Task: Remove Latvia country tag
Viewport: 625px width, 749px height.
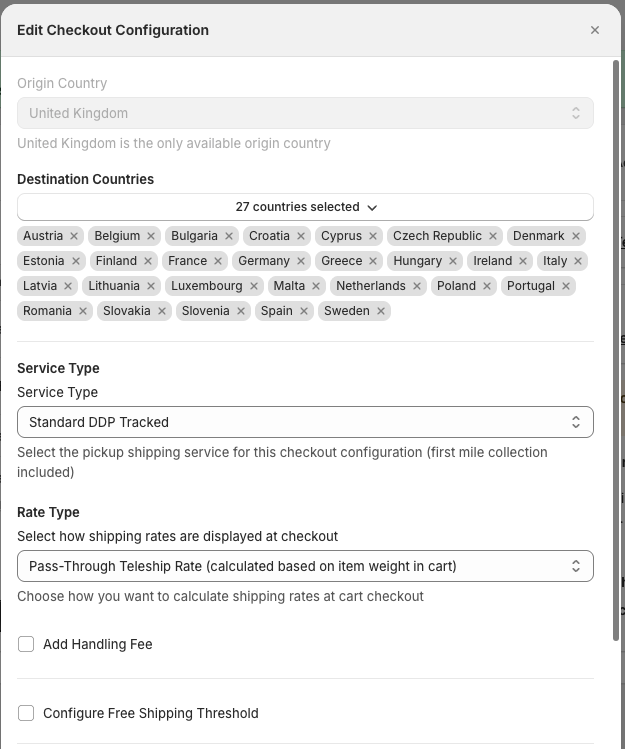Action: pyautogui.click(x=68, y=286)
